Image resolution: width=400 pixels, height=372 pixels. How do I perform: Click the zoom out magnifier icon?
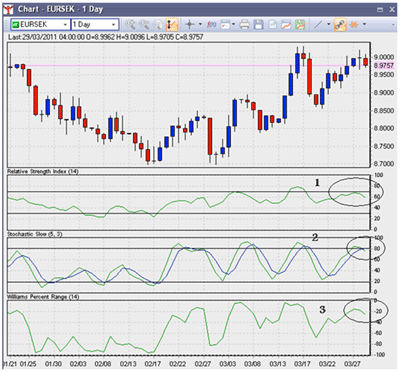click(x=144, y=25)
